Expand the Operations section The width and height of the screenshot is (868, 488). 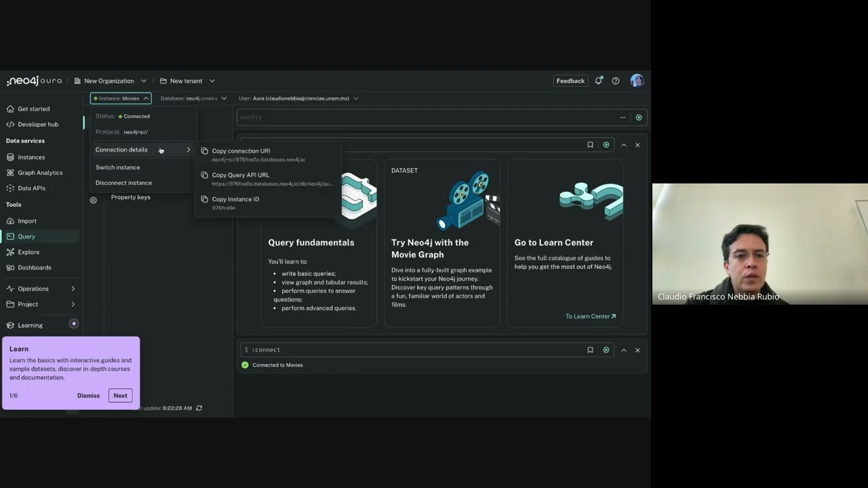(x=41, y=289)
